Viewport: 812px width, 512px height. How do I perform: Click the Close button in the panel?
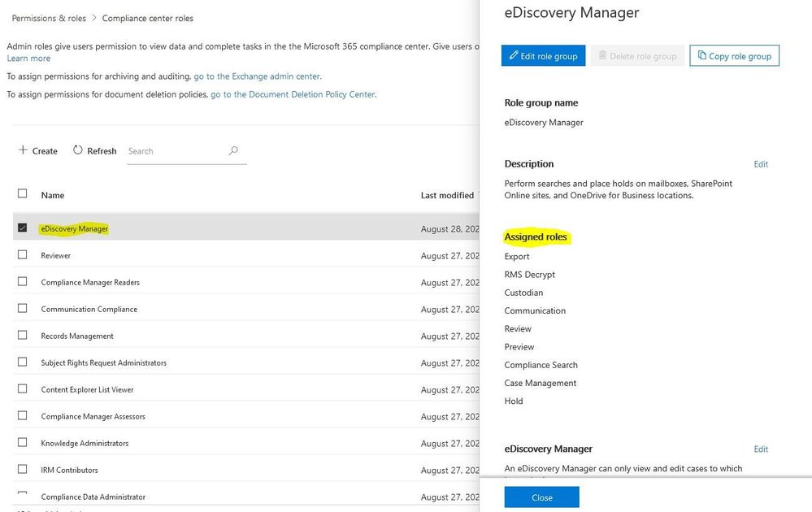click(x=541, y=497)
